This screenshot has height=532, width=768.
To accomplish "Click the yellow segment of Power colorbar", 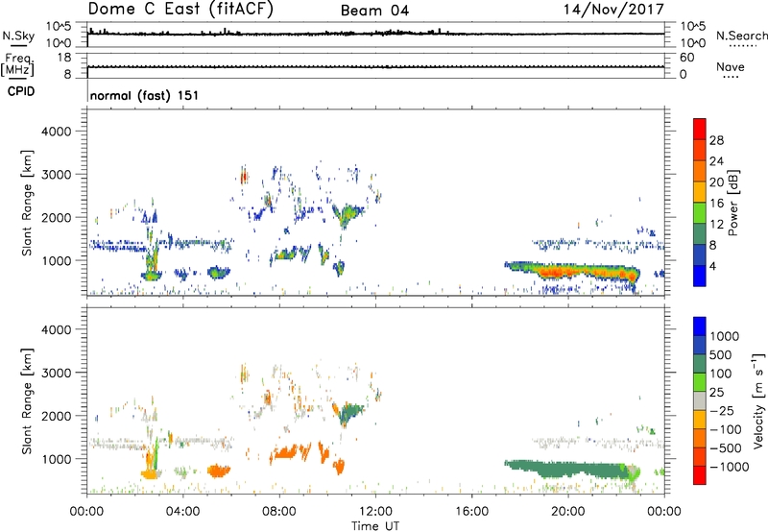I will (x=700, y=191).
